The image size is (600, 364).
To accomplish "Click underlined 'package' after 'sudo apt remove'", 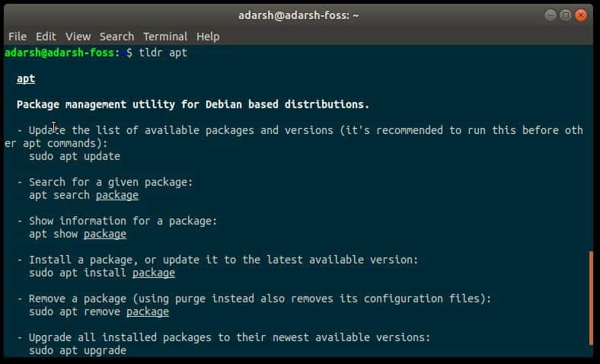I will [x=148, y=311].
